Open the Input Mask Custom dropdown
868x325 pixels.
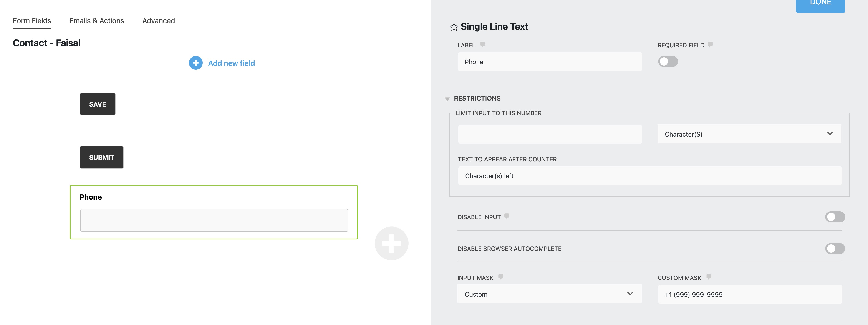[549, 294]
